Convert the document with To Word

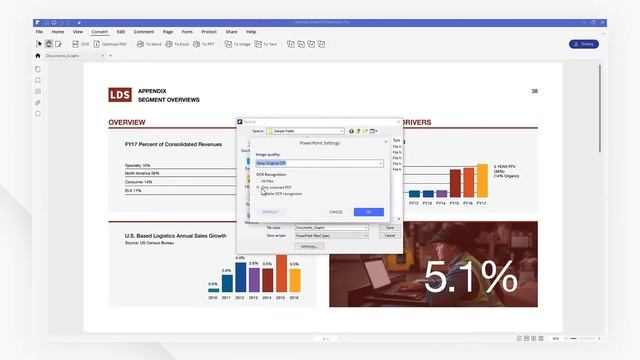[x=149, y=44]
